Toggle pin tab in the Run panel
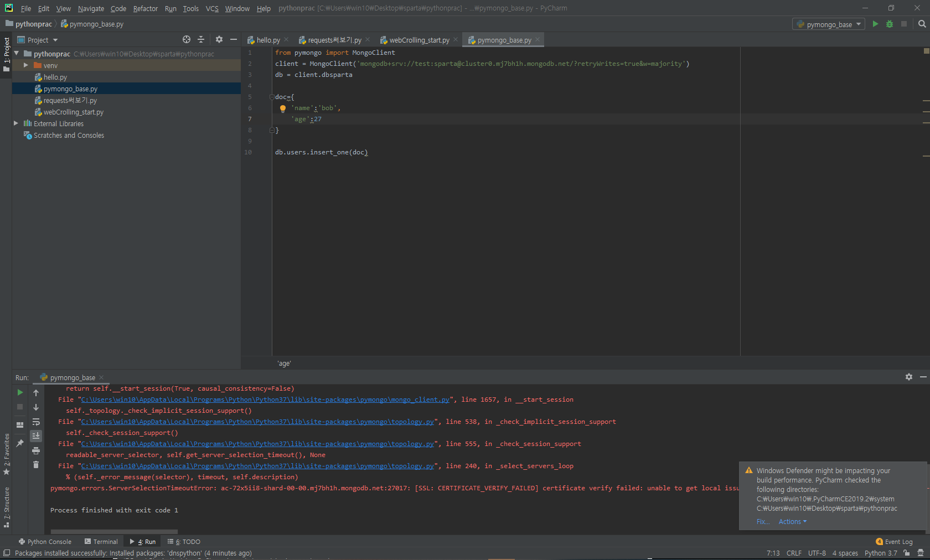 (x=20, y=443)
